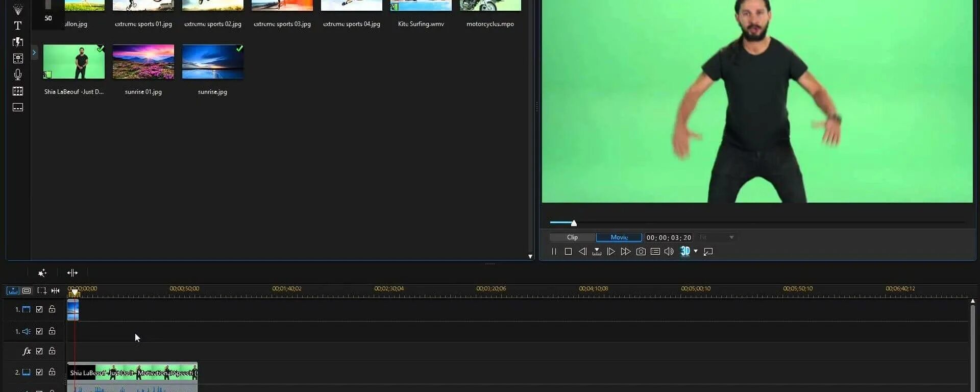
Task: Expand the library explorer panel arrow
Action: 34,52
